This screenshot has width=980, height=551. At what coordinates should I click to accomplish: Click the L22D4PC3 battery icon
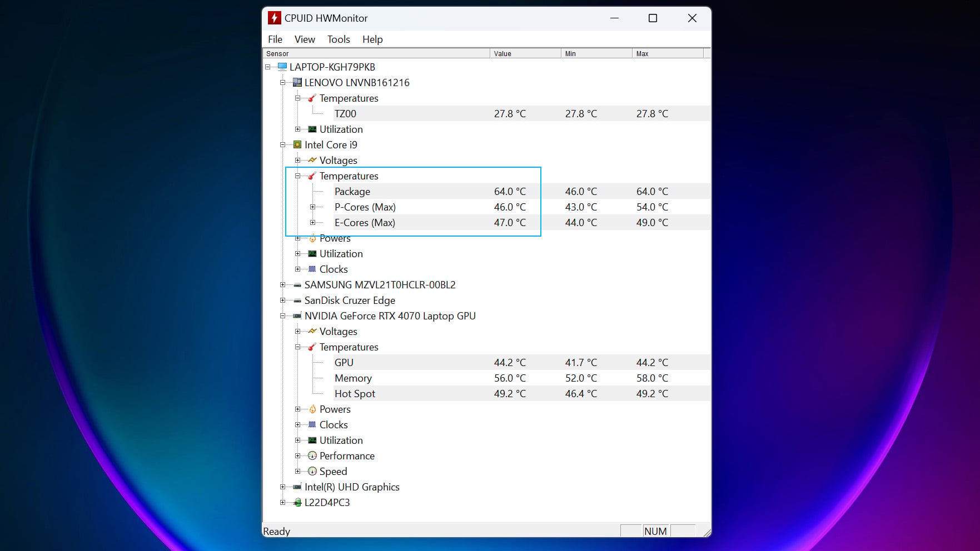point(297,502)
